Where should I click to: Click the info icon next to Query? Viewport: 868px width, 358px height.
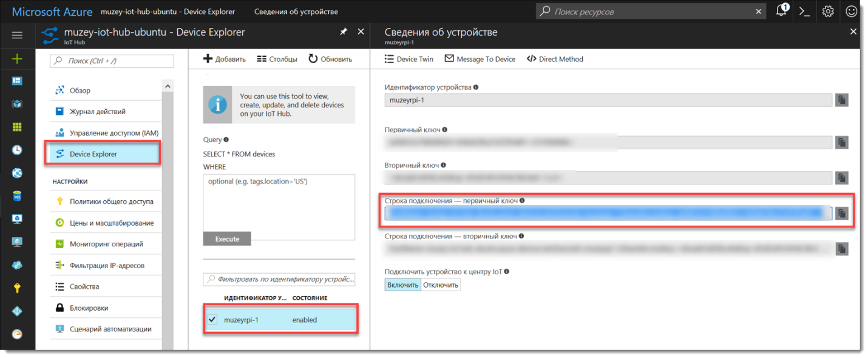point(226,140)
